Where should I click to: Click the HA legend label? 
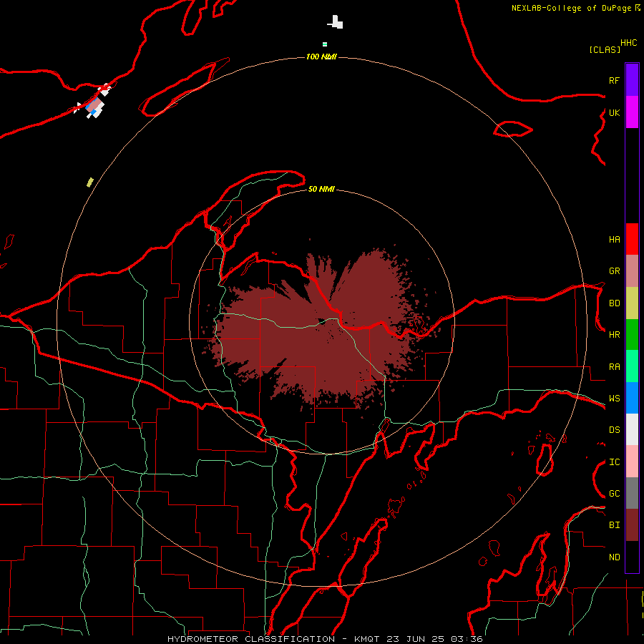coord(614,239)
